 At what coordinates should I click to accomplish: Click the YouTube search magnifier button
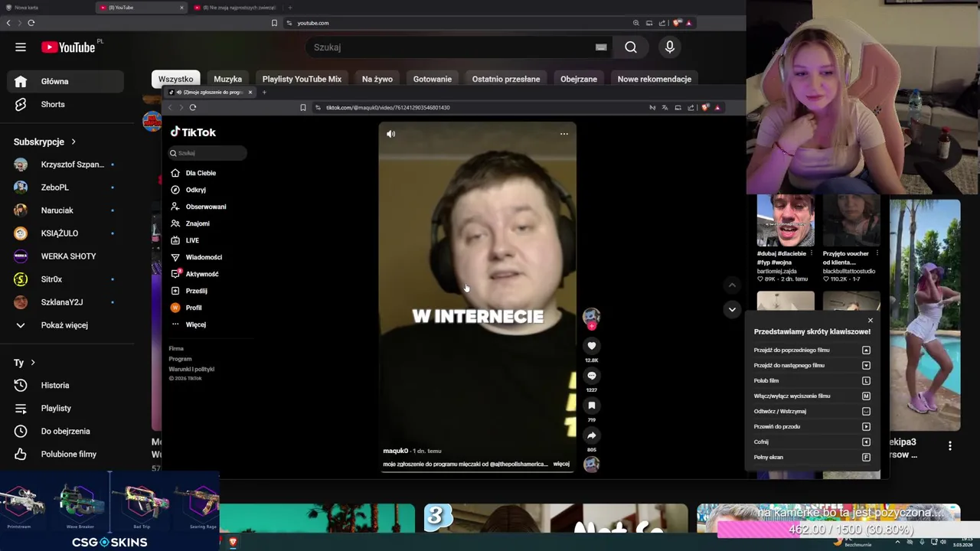631,47
